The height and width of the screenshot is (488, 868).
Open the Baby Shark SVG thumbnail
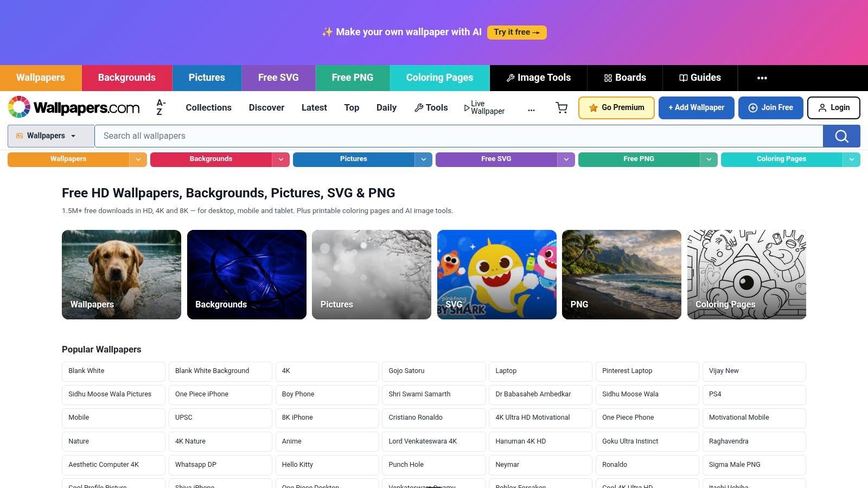click(496, 274)
